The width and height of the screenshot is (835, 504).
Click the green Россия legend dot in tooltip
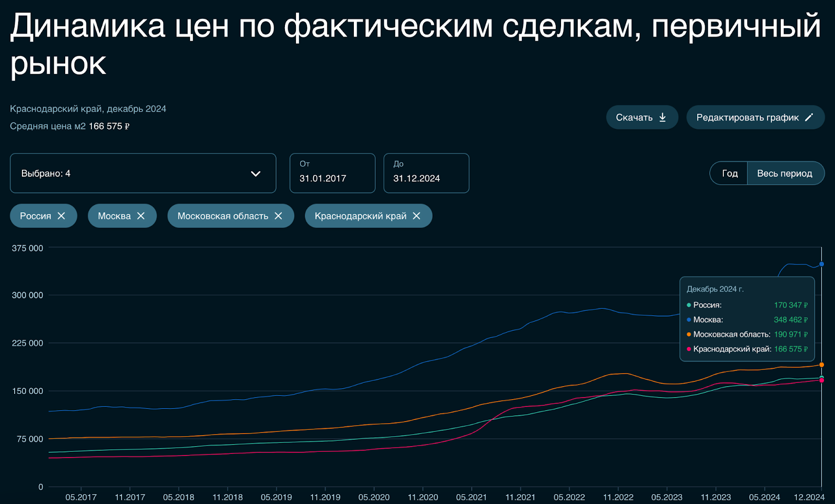click(x=689, y=305)
